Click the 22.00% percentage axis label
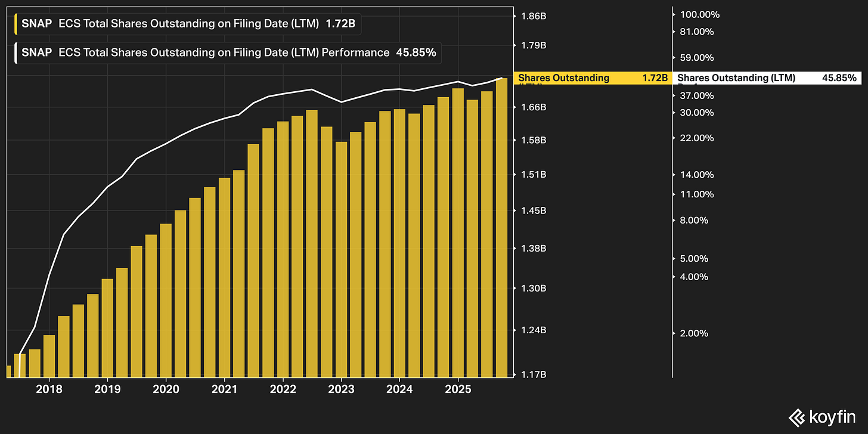This screenshot has height=434, width=868. pyautogui.click(x=697, y=138)
